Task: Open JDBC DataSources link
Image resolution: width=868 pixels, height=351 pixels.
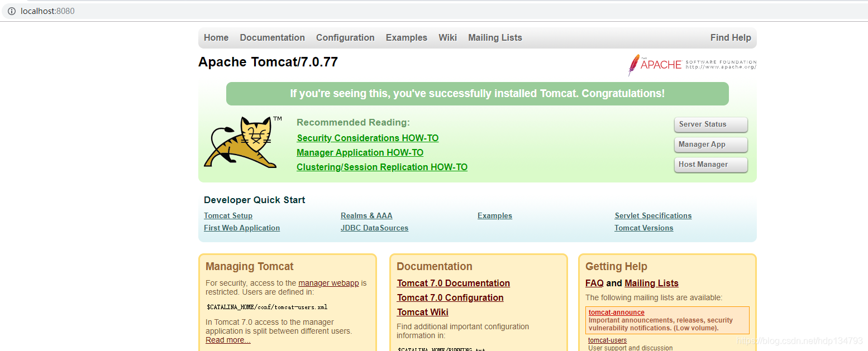Action: 374,228
